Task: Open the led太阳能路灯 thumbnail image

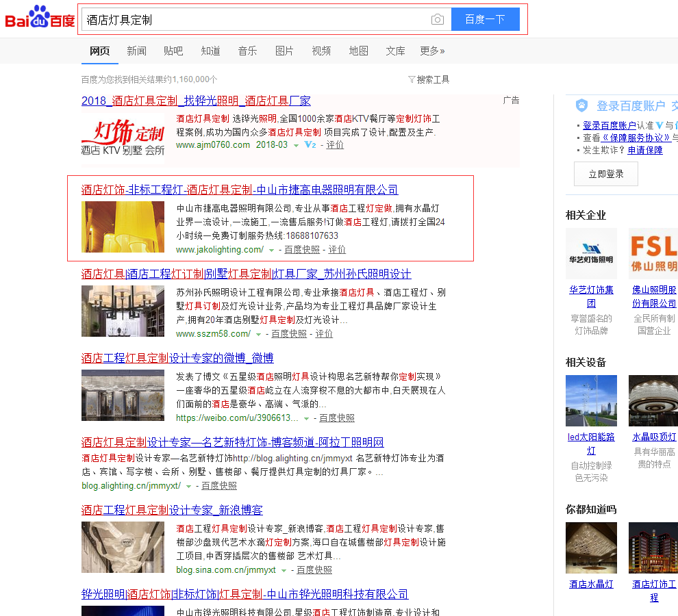Action: (x=591, y=400)
